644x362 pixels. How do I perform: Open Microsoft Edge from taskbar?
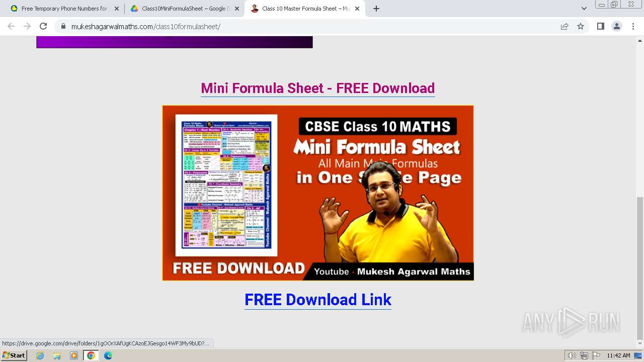pyautogui.click(x=108, y=355)
